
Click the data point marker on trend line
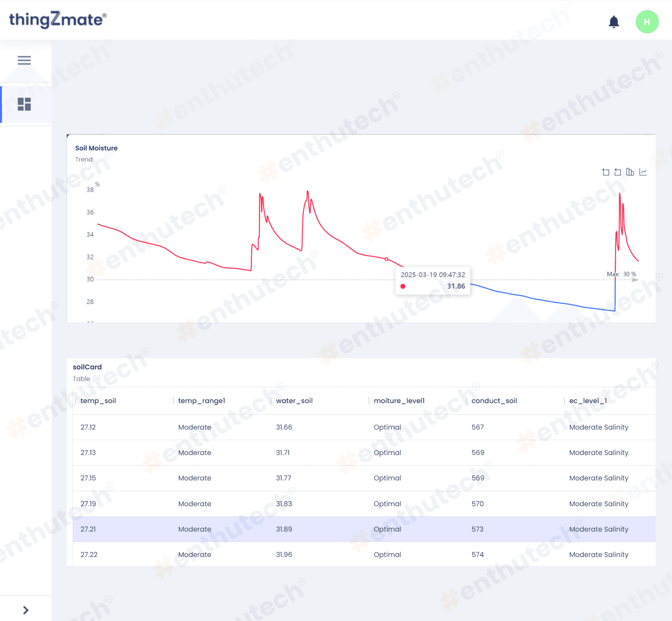click(386, 259)
